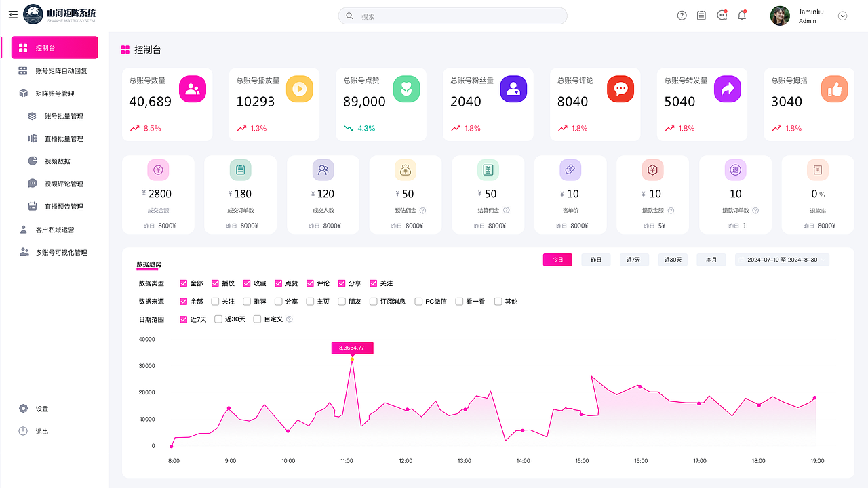The width and height of the screenshot is (868, 488).
Task: Open the 2024-07-10 至 2024-8-30 date range picker
Action: pos(782,260)
